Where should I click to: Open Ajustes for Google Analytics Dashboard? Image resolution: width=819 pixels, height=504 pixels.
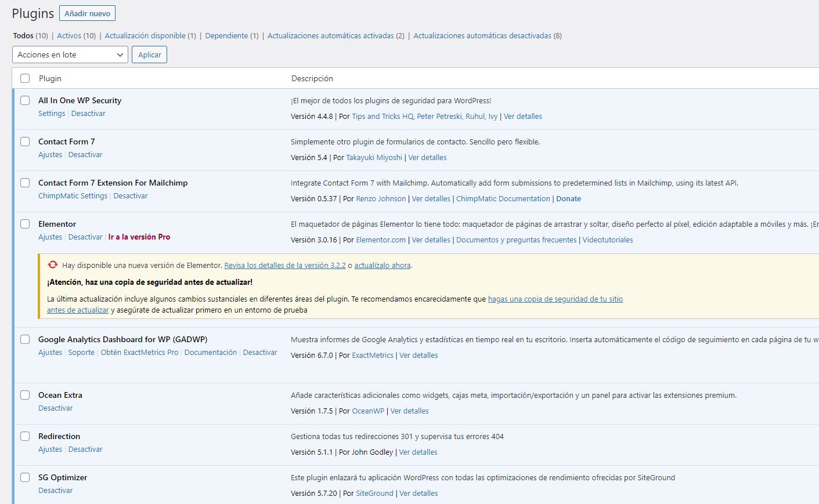(x=50, y=353)
